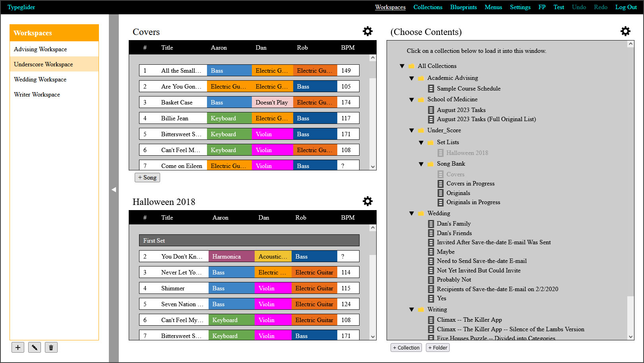Screen dimensions: 644x363
Task: Collapse the All Collections tree triangle
Action: (x=402, y=66)
